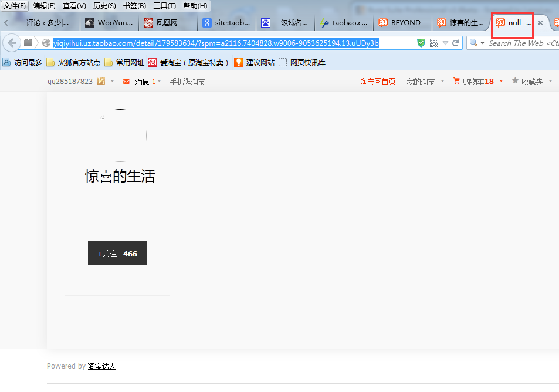
Task: Click the 收藏夹 star icon
Action: (515, 80)
